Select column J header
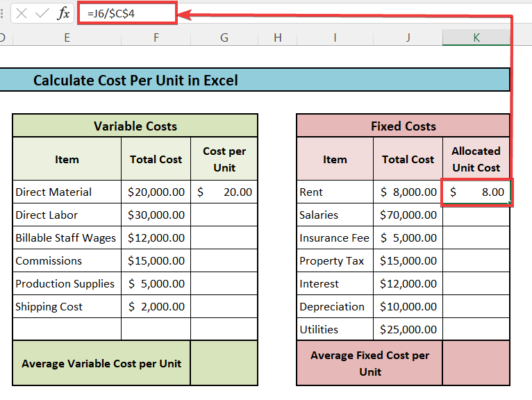 point(408,37)
